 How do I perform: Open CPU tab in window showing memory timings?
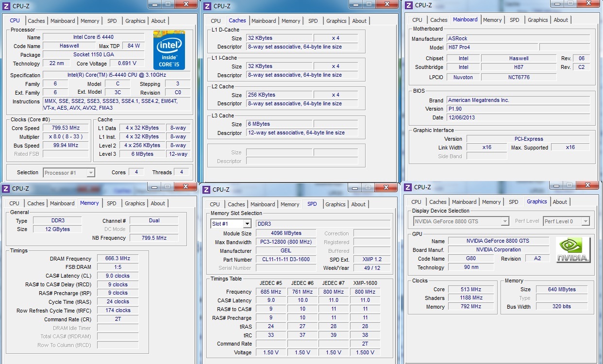15,203
